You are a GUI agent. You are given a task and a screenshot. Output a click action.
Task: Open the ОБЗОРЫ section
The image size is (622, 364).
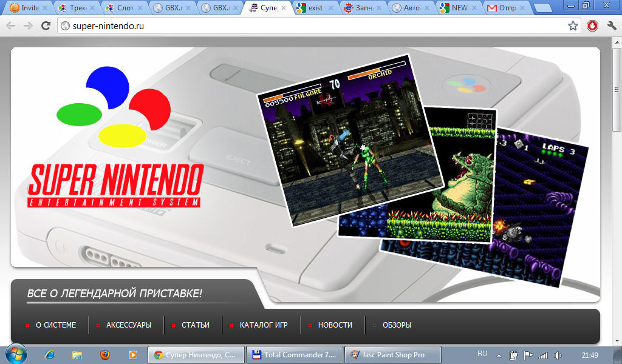pos(397,325)
